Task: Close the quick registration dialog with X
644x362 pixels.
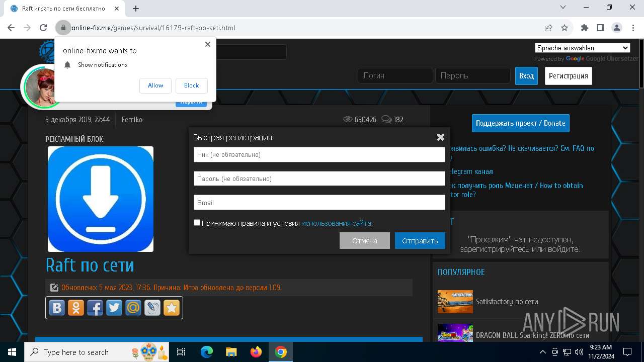Action: point(440,137)
